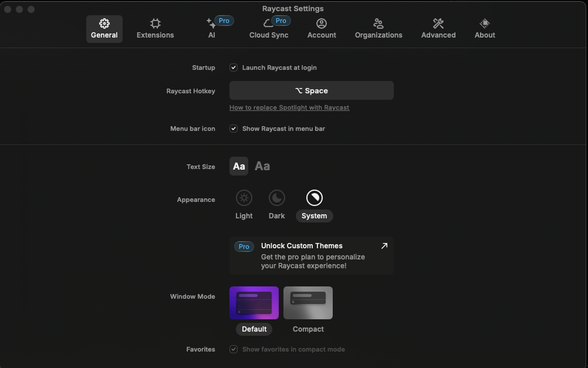Click the System appearance label
This screenshot has height=368, width=588.
tap(315, 216)
